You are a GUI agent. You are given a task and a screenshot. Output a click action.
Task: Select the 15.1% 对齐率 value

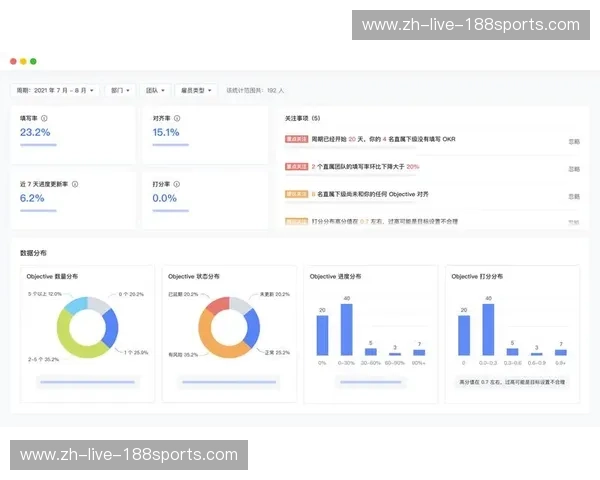[166, 132]
